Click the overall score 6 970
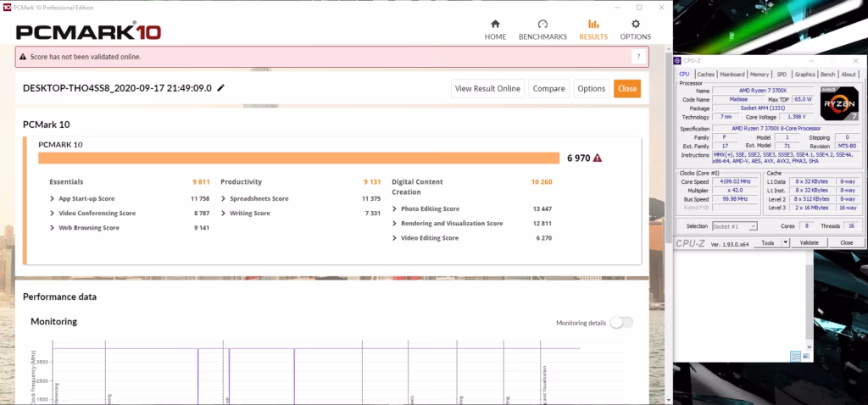This screenshot has width=868, height=405. click(578, 158)
